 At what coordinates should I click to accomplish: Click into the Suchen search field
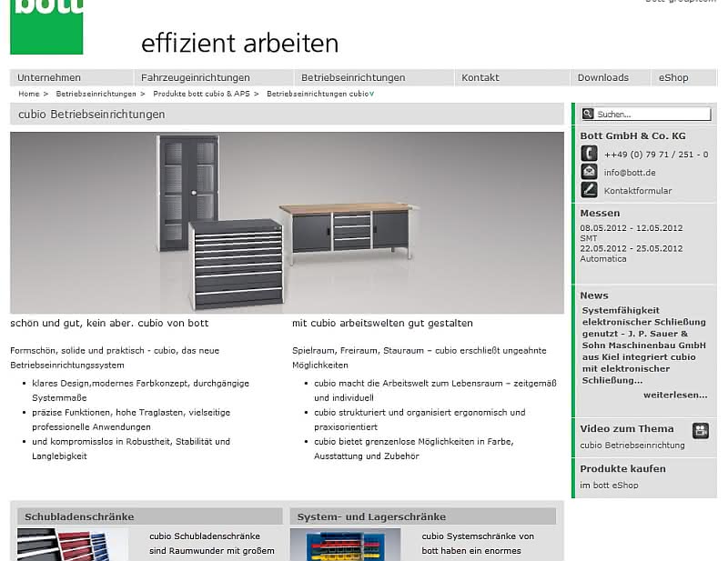(x=652, y=115)
